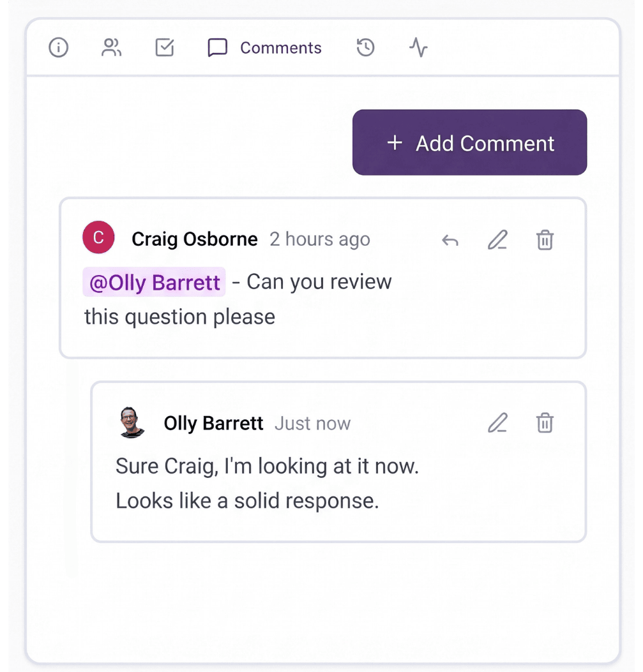Click the 'Looks like a solid response.' line
The height and width of the screenshot is (672, 643).
coord(247,500)
